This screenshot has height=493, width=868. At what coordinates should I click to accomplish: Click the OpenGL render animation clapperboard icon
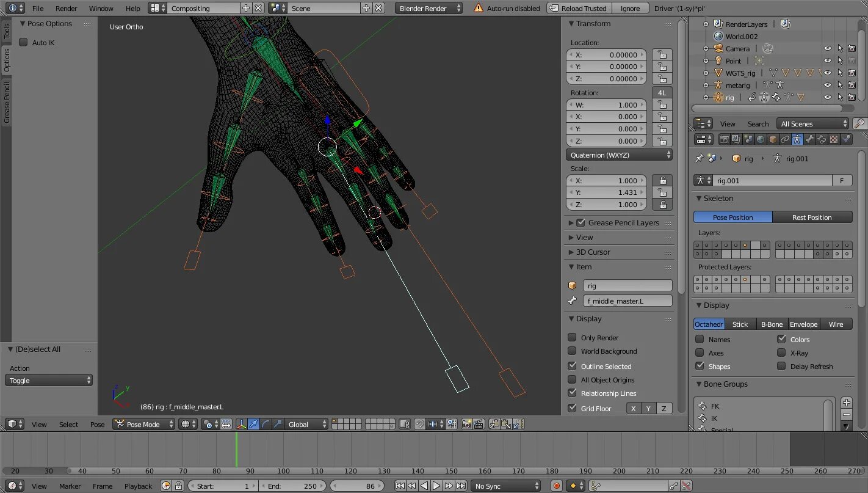pos(479,424)
